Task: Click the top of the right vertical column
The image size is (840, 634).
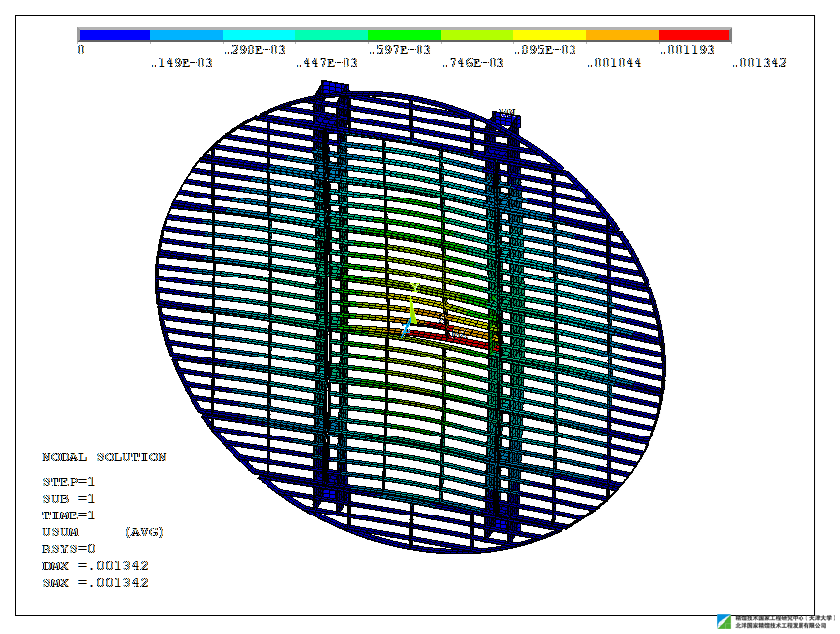Action: pos(506,120)
